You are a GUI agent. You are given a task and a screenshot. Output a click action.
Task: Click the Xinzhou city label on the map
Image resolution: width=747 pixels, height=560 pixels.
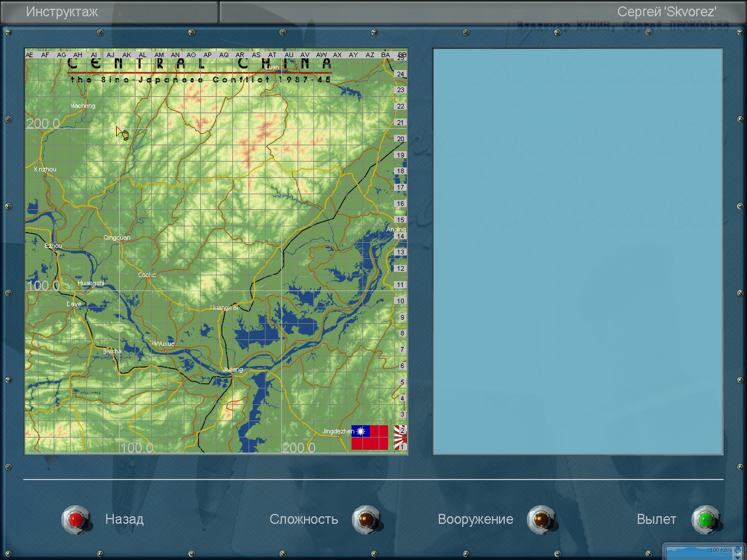click(x=45, y=170)
